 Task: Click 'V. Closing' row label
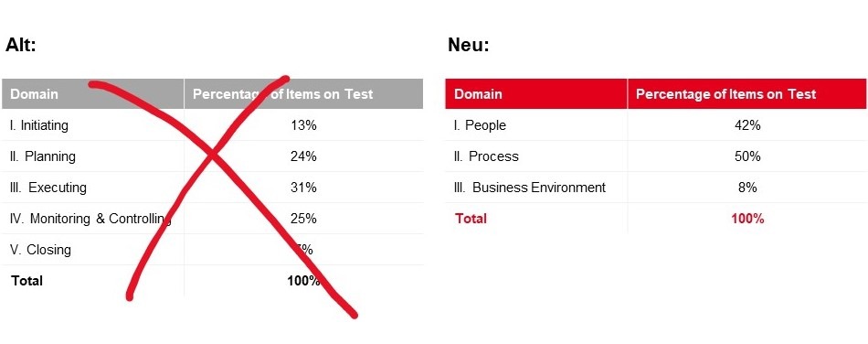[x=40, y=249]
